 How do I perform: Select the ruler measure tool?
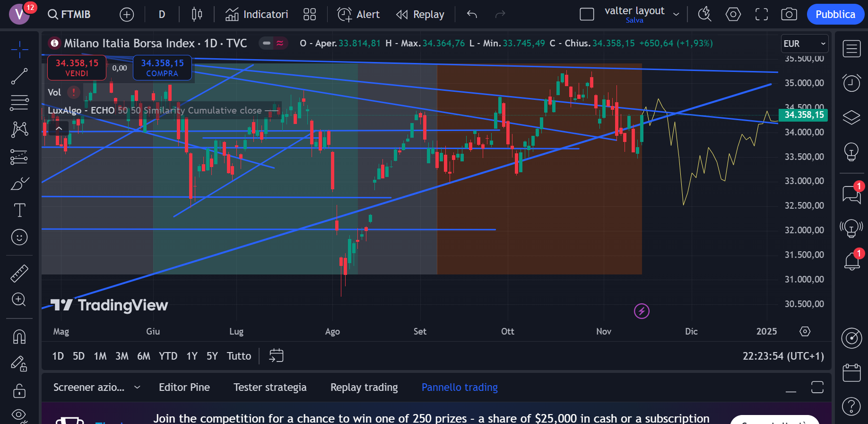(19, 273)
